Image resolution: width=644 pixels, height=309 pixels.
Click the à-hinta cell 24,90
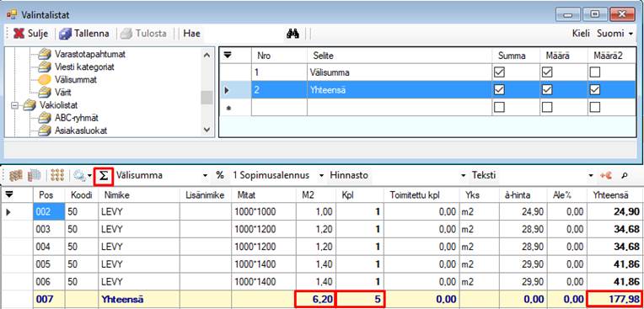pos(523,212)
